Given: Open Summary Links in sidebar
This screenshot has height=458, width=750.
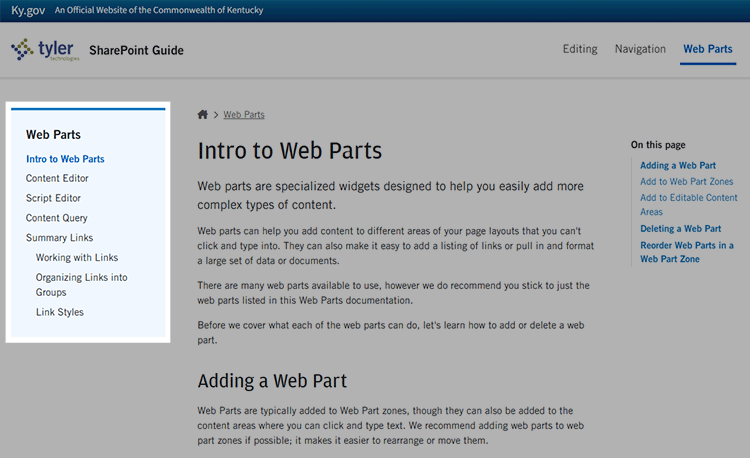Looking at the screenshot, I should pos(59,238).
